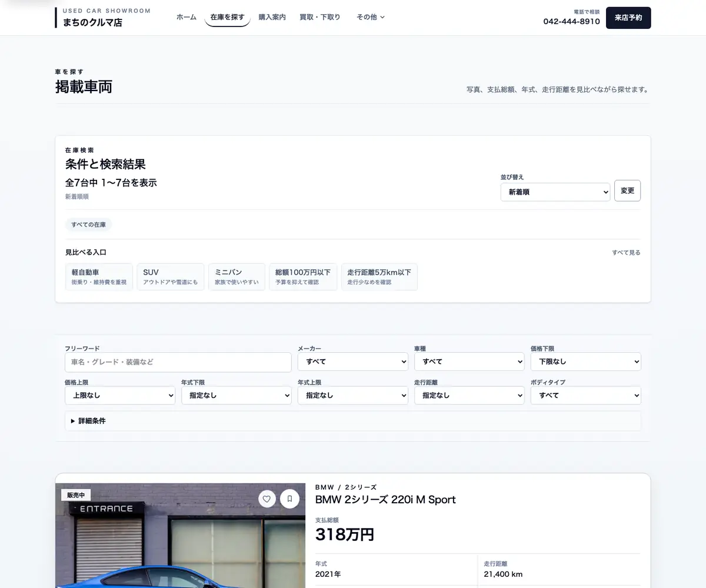
Task: Open the BMW 2シリーズ car photo
Action: 181,536
